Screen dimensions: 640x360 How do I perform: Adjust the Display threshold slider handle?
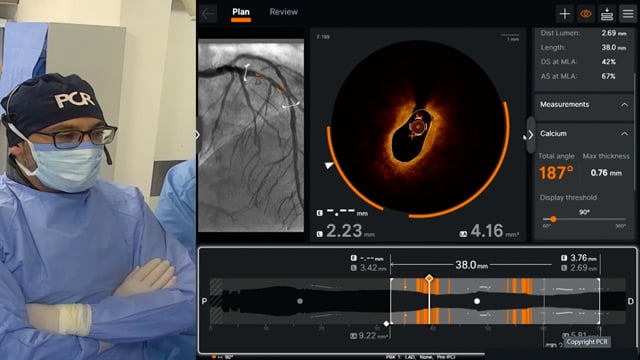pos(553,219)
